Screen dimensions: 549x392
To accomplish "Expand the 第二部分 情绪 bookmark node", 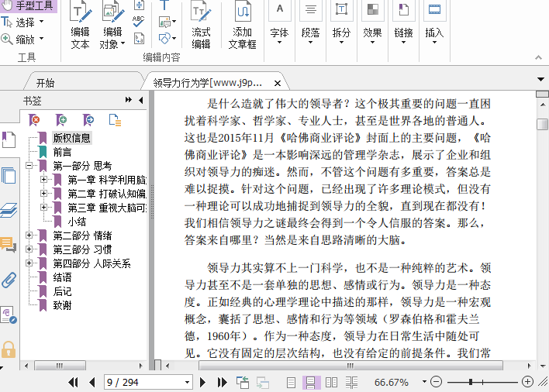I will click(29, 236).
